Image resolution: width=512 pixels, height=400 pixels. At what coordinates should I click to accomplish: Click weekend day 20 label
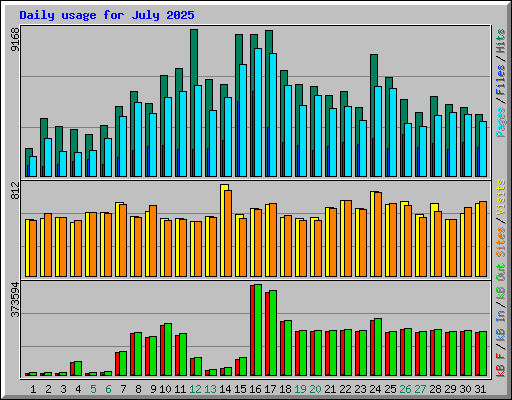click(x=315, y=389)
